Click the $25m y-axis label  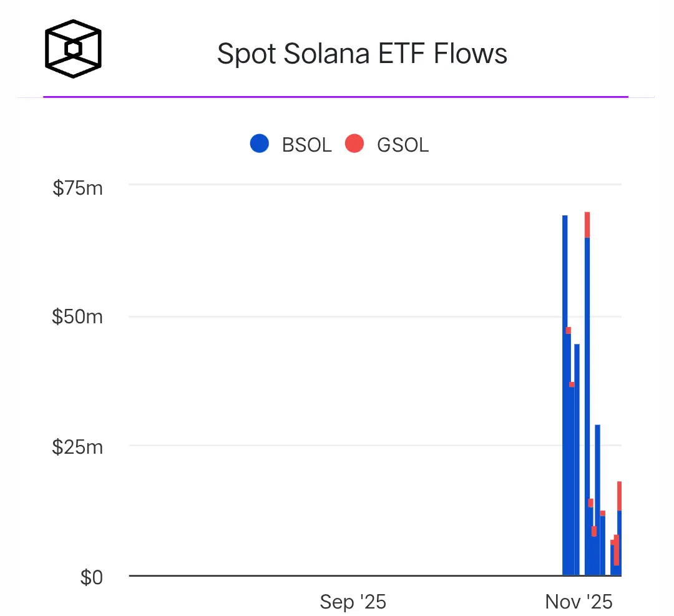tap(78, 447)
